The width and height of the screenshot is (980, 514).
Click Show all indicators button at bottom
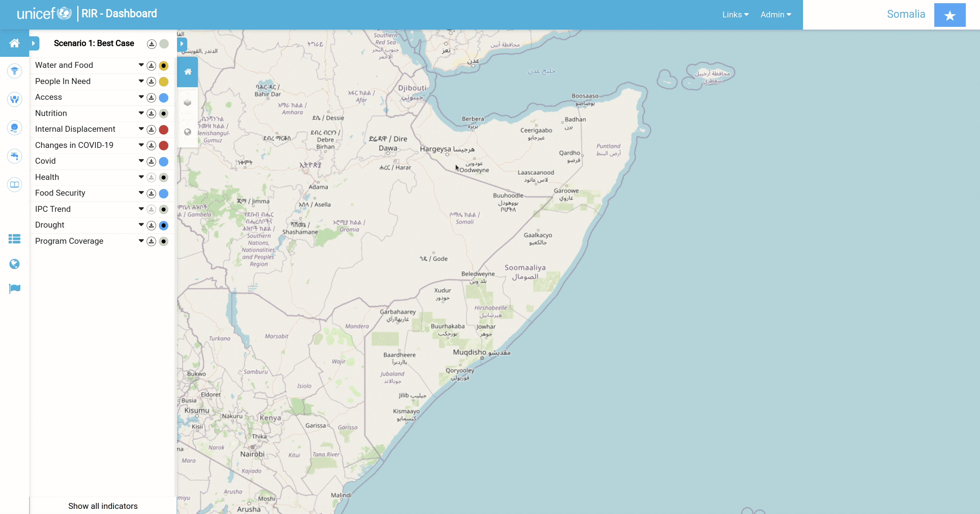[x=102, y=506]
